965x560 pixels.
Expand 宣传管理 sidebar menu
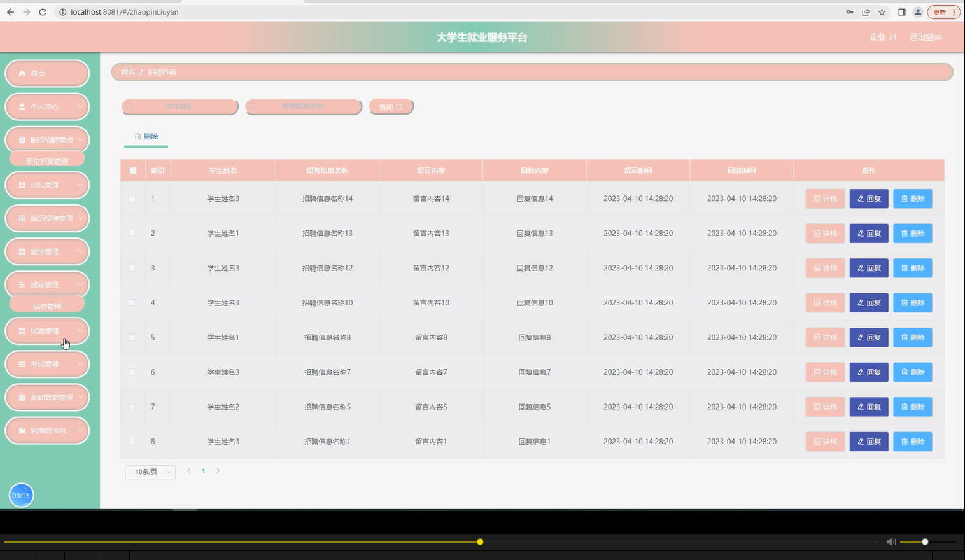pos(47,251)
